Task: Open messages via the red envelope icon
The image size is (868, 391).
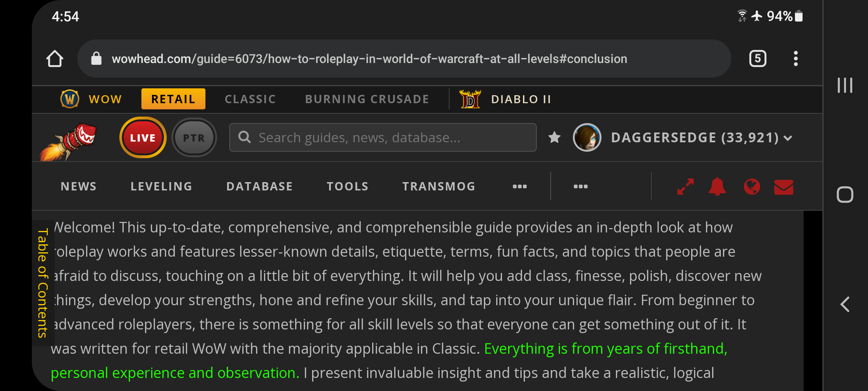Action: pos(783,187)
